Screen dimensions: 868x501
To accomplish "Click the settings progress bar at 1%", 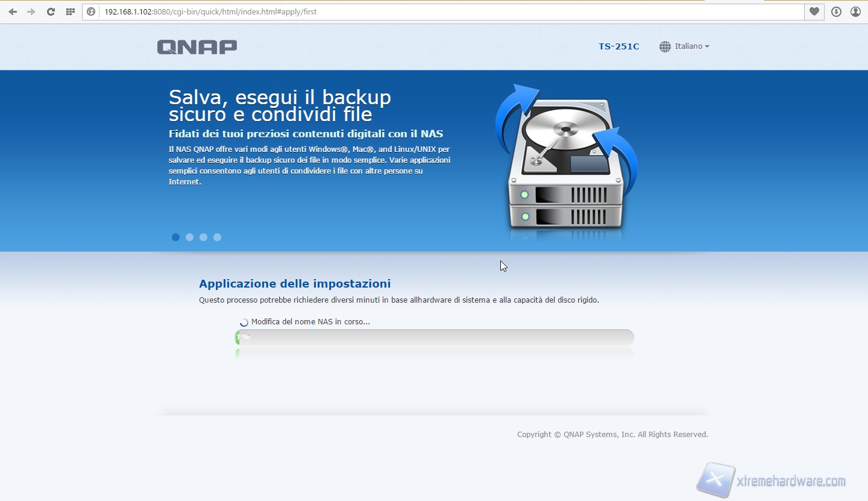I will (434, 338).
